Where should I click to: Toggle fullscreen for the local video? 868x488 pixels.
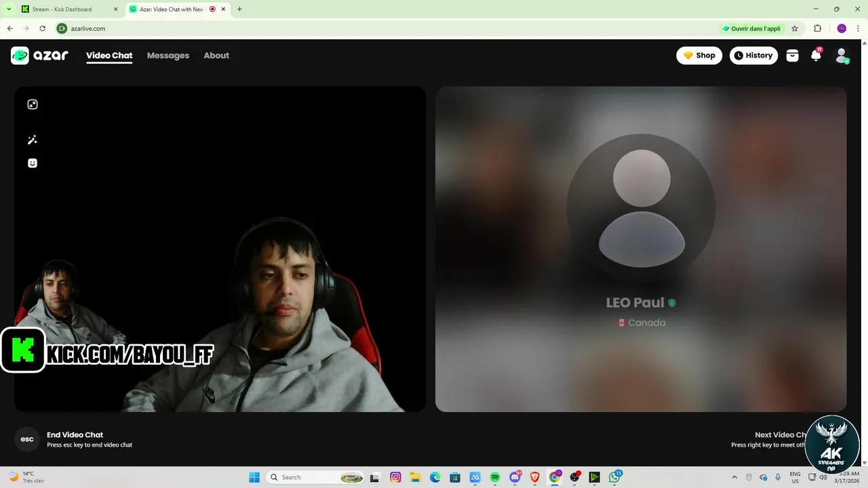pyautogui.click(x=33, y=104)
